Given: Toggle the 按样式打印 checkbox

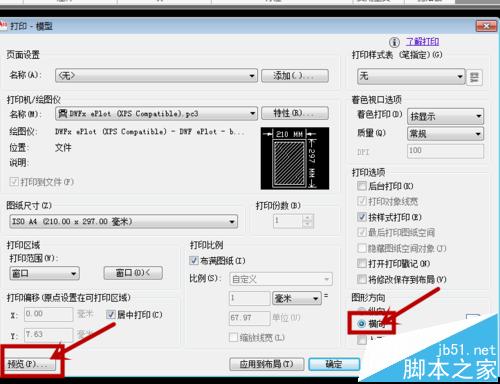Looking at the screenshot, I should coord(362,217).
